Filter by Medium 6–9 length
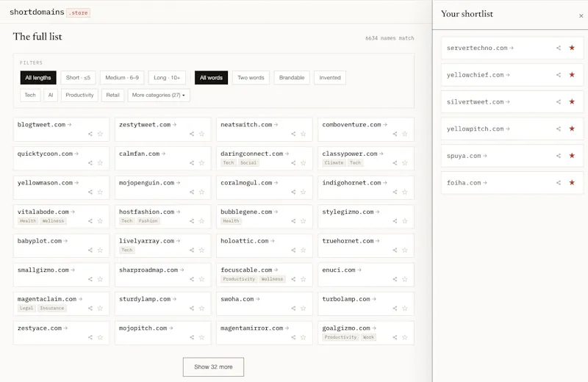 pyautogui.click(x=122, y=78)
